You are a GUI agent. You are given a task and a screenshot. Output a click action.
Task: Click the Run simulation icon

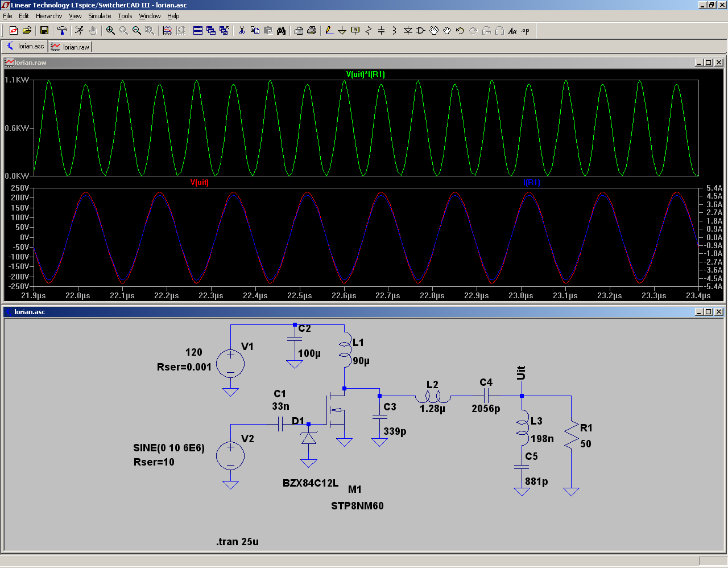79,31
